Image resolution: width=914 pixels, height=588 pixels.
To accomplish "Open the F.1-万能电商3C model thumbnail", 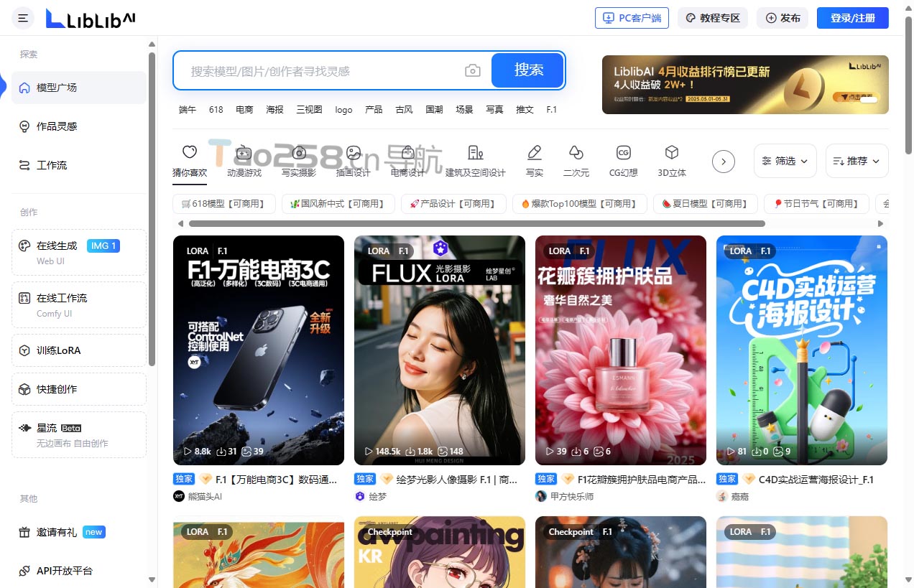I will click(x=259, y=350).
